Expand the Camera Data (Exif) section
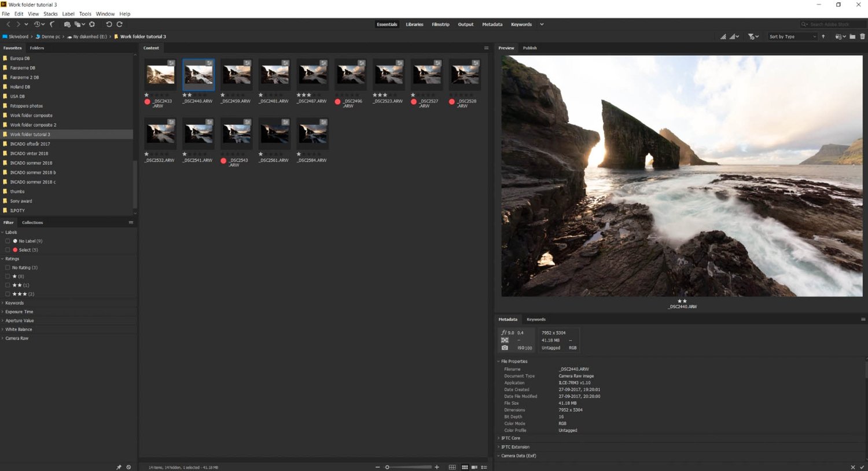The width and height of the screenshot is (868, 471). tap(518, 456)
